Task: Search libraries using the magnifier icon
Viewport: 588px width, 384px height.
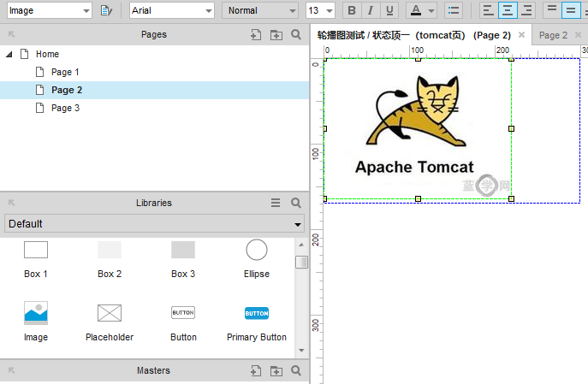Action: 296,203
